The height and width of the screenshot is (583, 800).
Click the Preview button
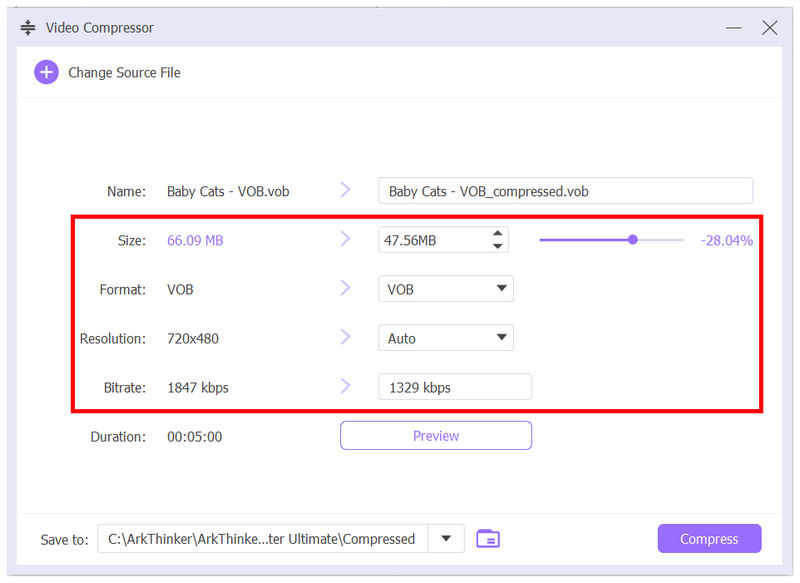(x=435, y=435)
